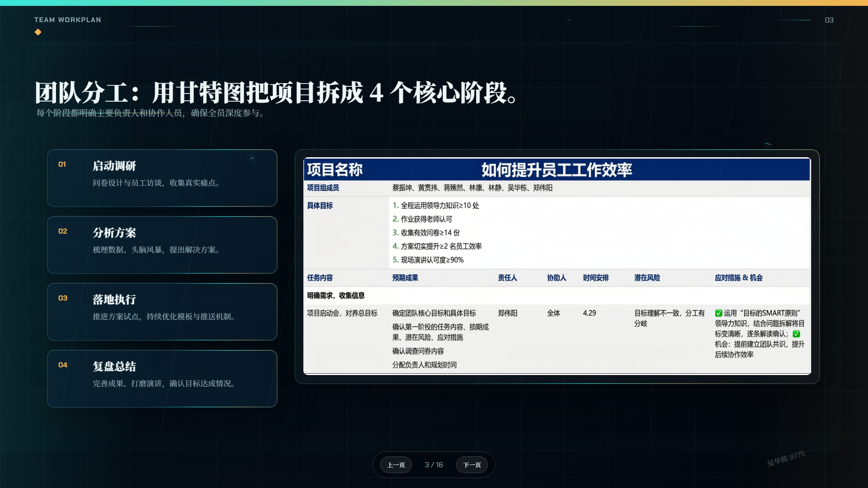The height and width of the screenshot is (488, 868).
Task: Click description 梳理数据、头脑风暴，提出解决方案
Action: (x=156, y=250)
